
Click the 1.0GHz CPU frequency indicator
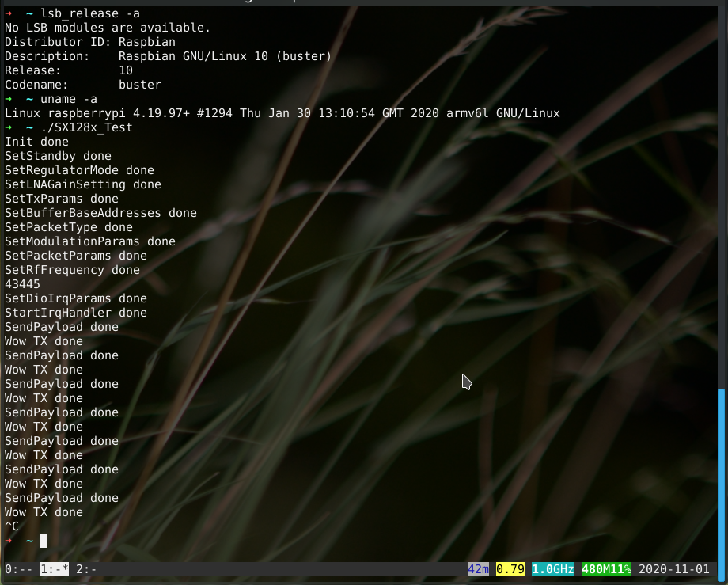point(552,569)
